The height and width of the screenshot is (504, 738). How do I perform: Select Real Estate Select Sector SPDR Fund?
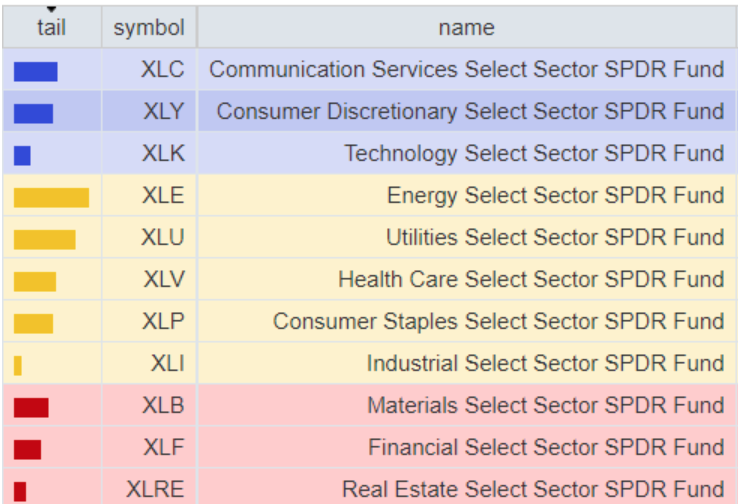coord(533,490)
